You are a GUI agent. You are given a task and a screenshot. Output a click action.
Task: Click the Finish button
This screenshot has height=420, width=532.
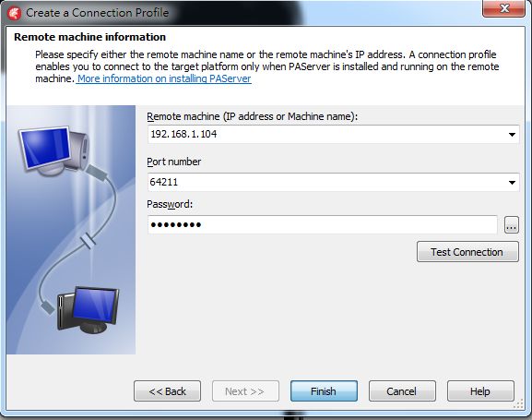click(324, 391)
